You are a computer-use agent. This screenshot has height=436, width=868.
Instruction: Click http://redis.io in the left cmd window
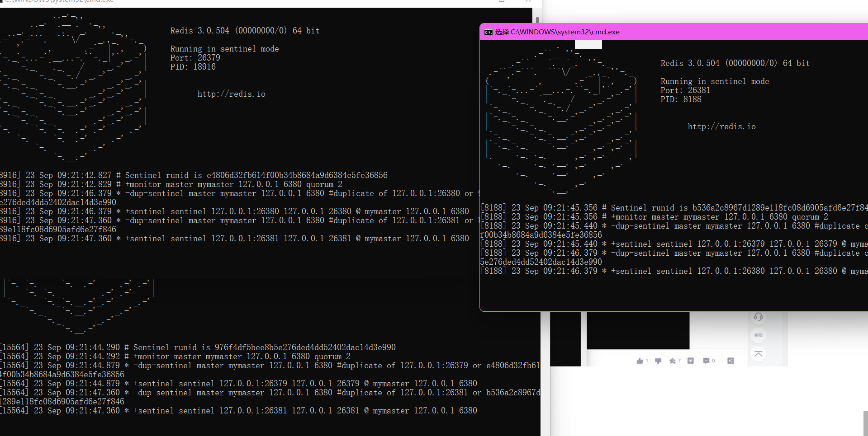(231, 94)
